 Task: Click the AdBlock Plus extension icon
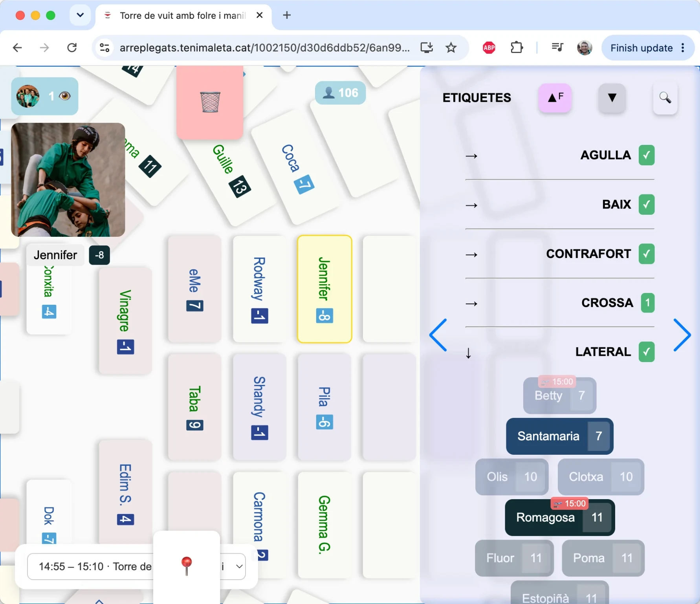(x=489, y=48)
